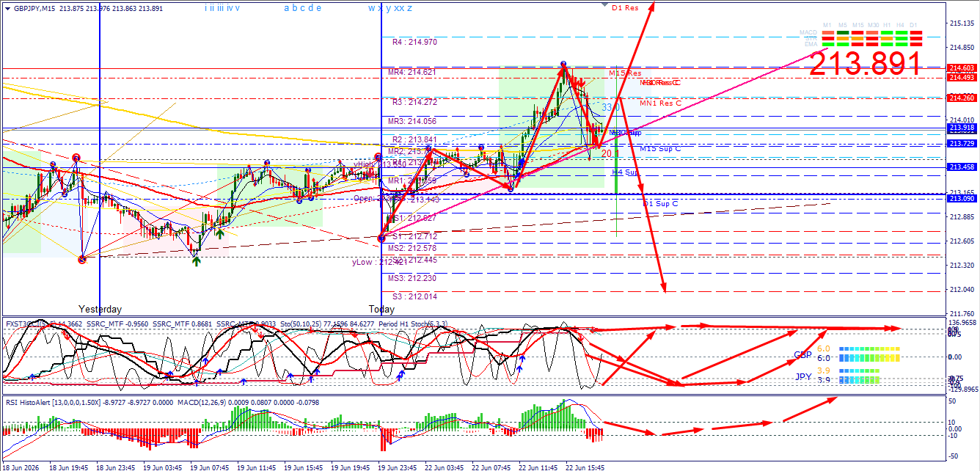This screenshot has width=980, height=471.
Task: Click the M15 timeframe column header in dashboard
Action: coord(857,26)
